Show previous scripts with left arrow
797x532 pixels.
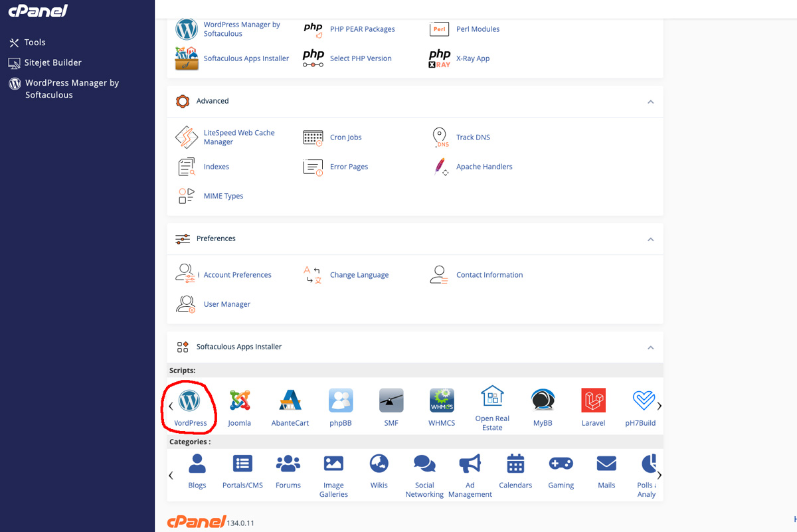tap(171, 406)
